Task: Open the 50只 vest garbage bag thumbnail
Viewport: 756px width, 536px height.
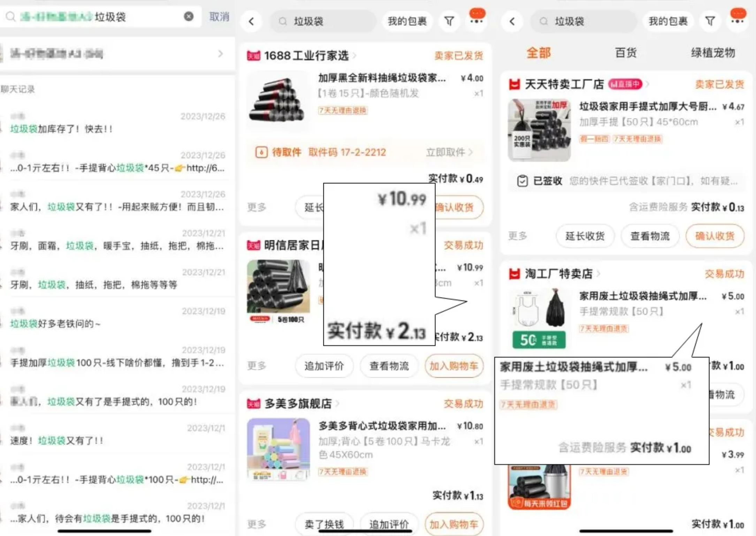Action: pos(539,318)
